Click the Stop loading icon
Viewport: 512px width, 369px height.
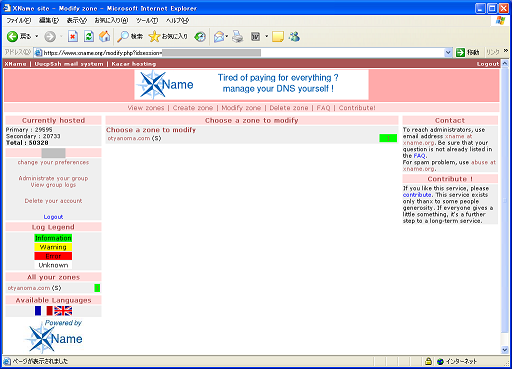pyautogui.click(x=73, y=36)
